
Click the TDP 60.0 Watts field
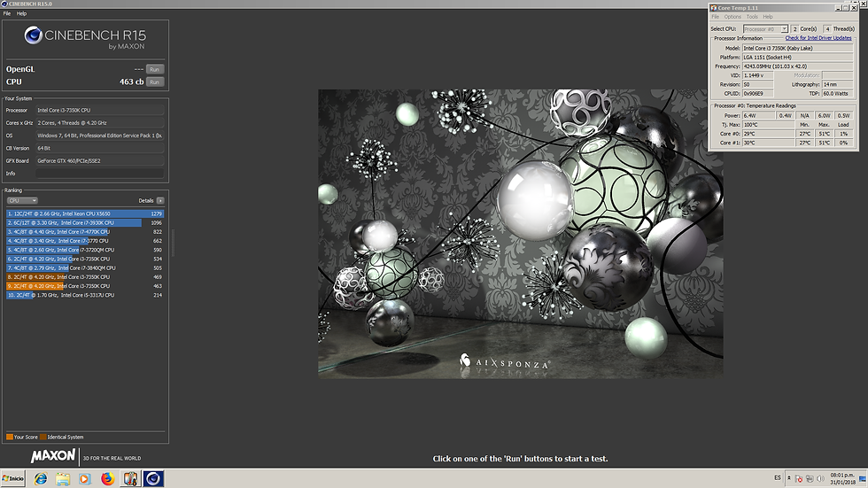click(x=838, y=93)
